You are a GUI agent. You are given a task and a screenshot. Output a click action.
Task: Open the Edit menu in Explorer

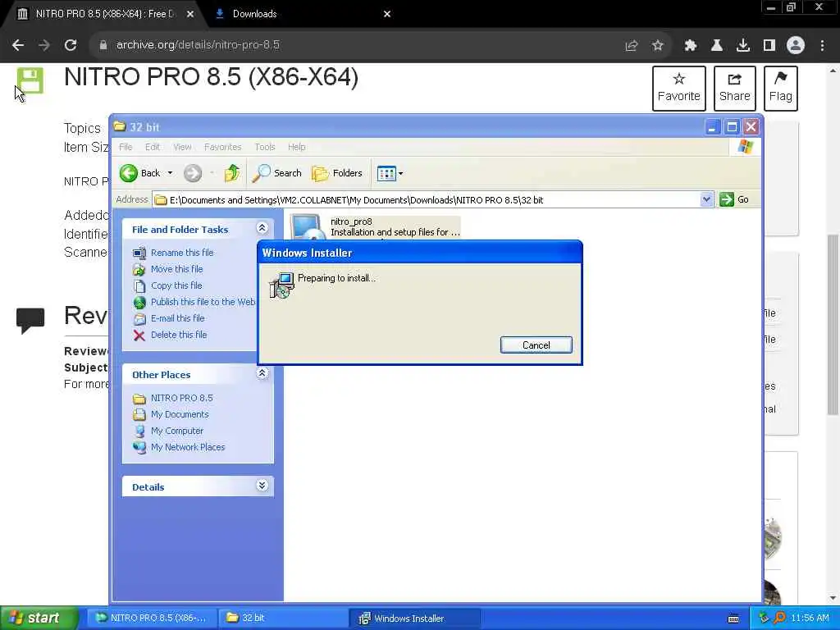click(x=152, y=147)
